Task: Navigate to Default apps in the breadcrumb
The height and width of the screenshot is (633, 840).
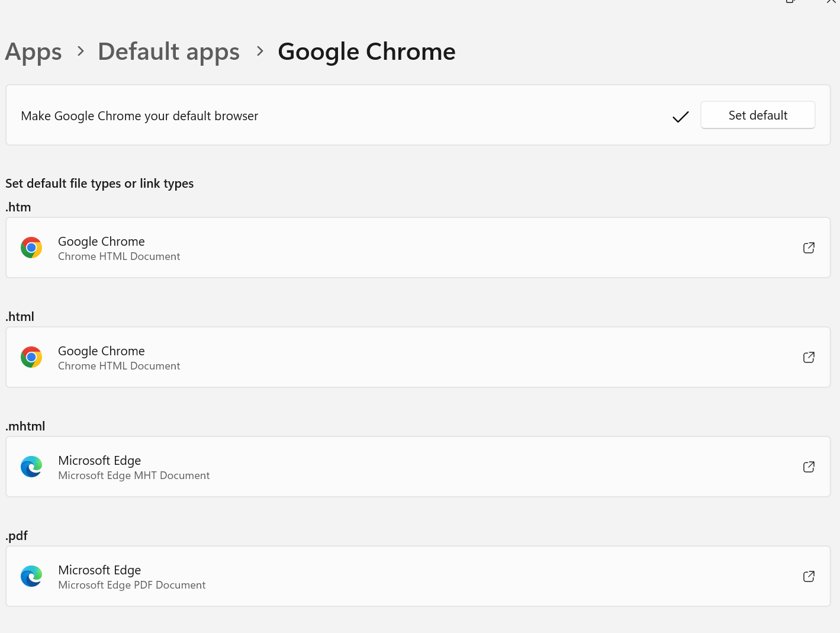Action: click(x=169, y=52)
